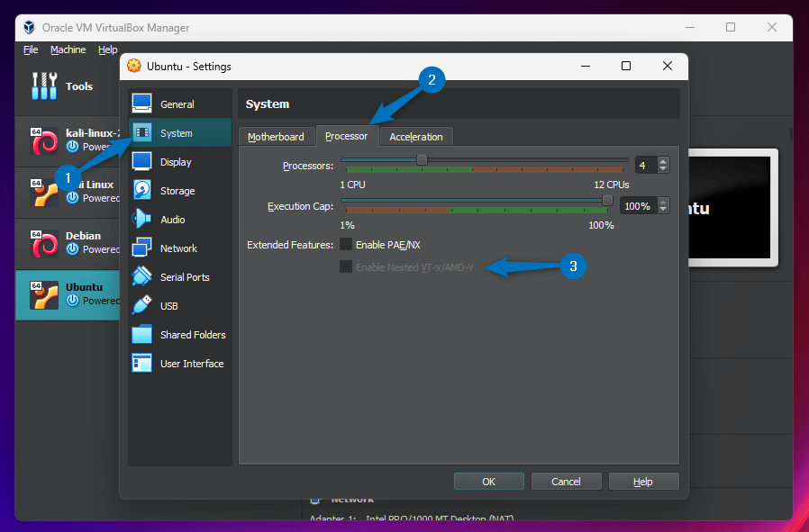Toggle Enable Nested VT-x/AMD-V
809x532 pixels.
click(346, 266)
